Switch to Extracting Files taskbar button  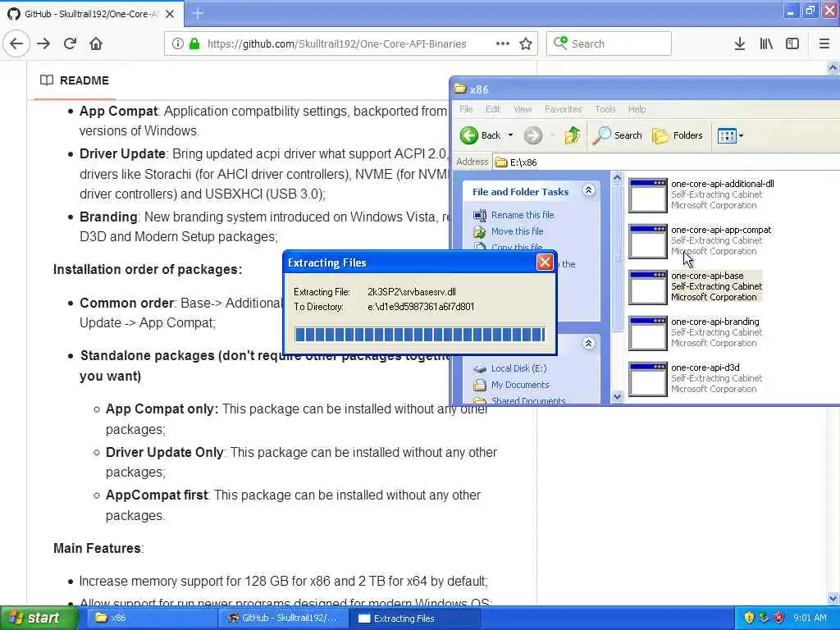(414, 619)
